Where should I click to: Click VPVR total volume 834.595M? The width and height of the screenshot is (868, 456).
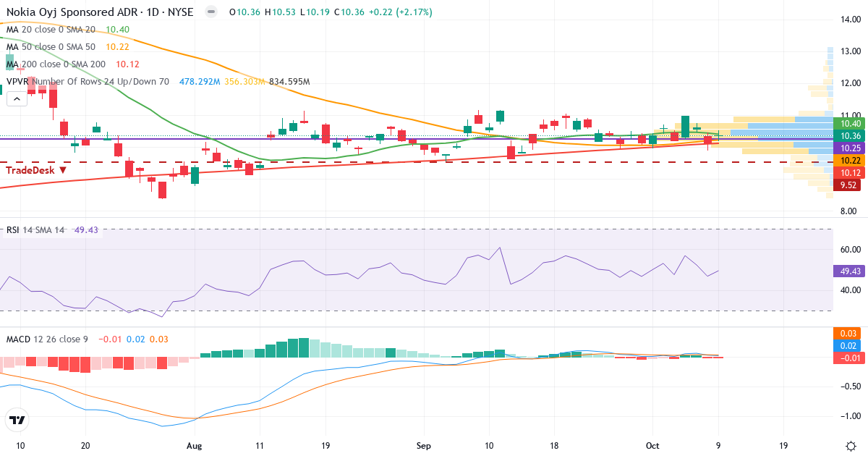point(289,82)
